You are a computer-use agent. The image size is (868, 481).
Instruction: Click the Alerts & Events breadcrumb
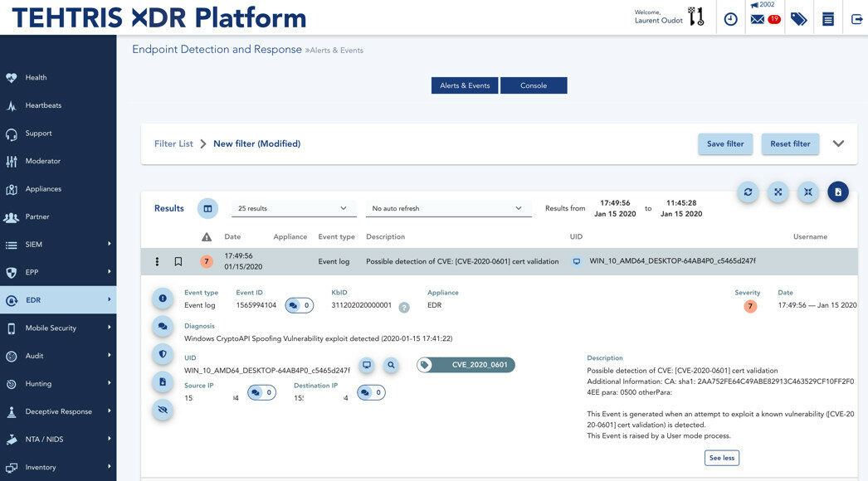pyautogui.click(x=336, y=51)
